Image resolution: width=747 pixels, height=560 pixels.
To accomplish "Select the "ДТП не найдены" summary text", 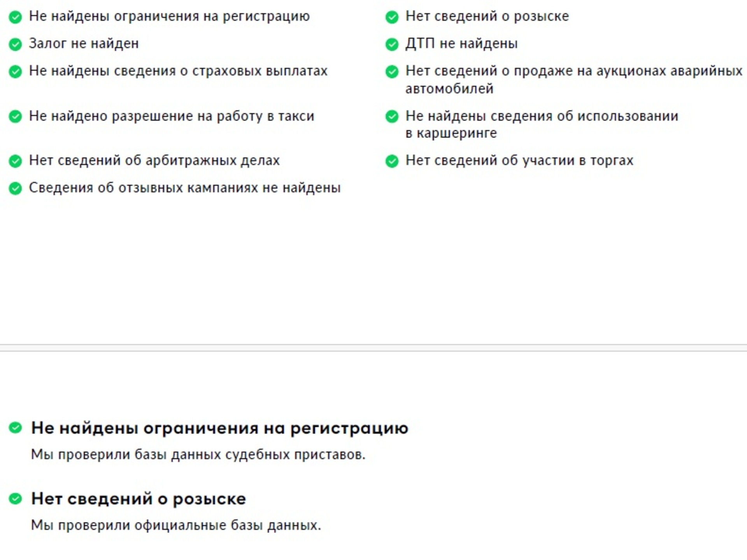I will click(461, 44).
